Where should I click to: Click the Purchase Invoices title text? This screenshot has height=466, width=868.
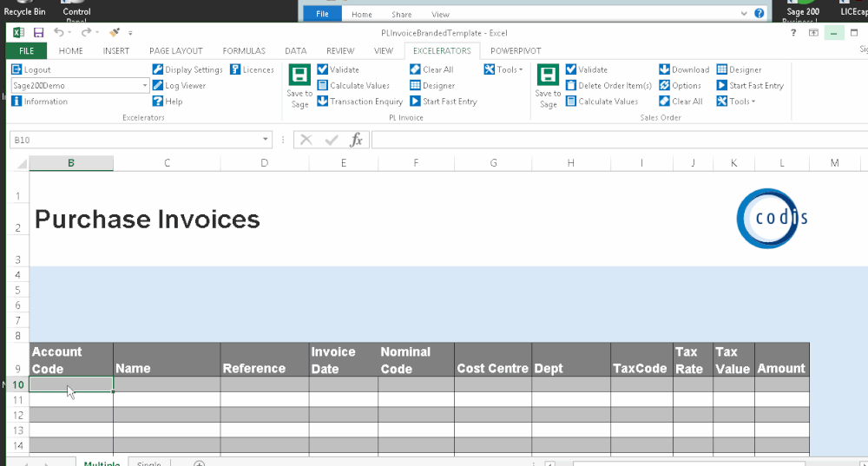point(148,220)
